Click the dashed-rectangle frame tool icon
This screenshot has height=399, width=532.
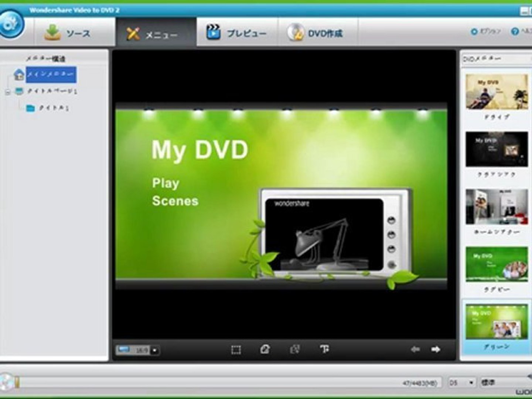point(236,349)
